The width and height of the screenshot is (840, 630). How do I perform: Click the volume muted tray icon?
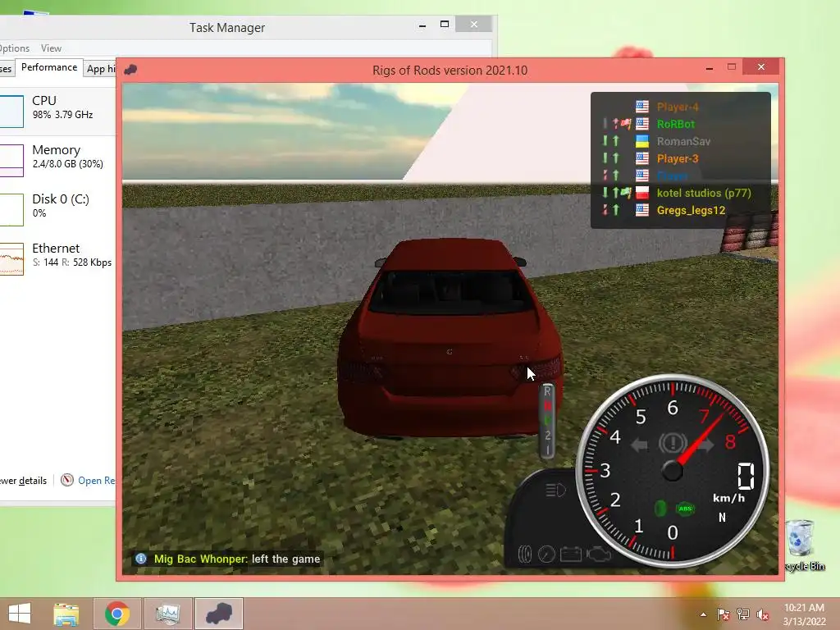(762, 614)
